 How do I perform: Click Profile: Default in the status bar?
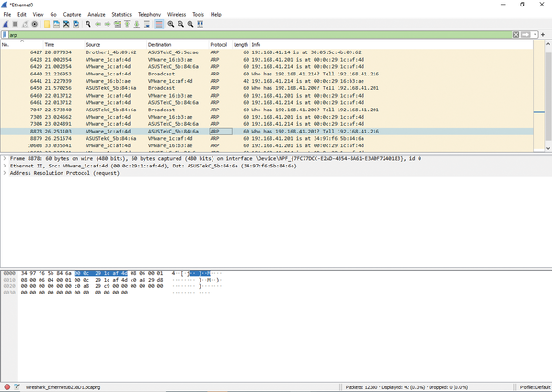tap(535, 387)
